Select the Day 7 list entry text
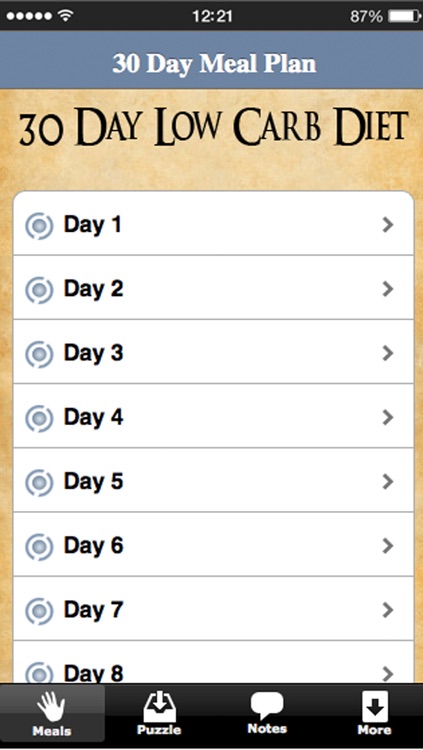This screenshot has height=750, width=423. pyautogui.click(x=93, y=610)
